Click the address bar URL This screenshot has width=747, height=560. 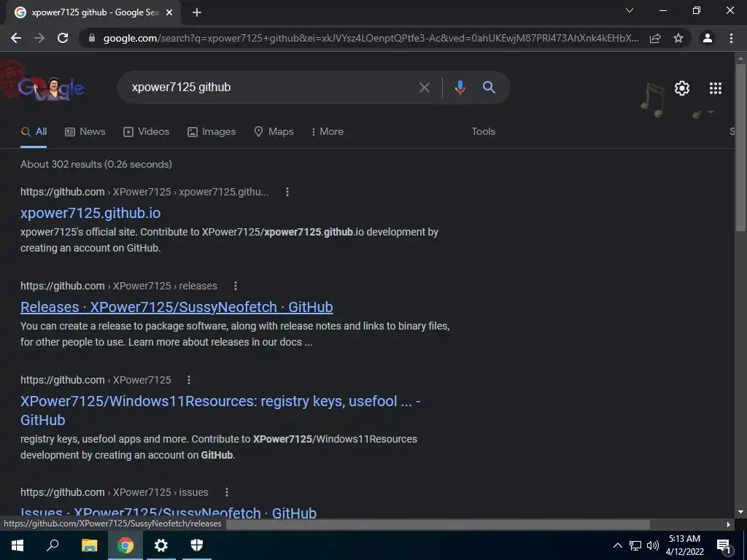click(371, 38)
